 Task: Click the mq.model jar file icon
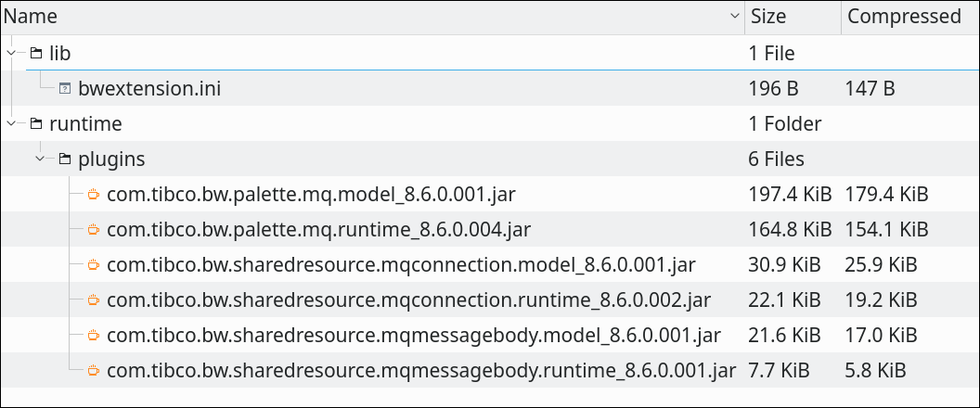pos(94,195)
